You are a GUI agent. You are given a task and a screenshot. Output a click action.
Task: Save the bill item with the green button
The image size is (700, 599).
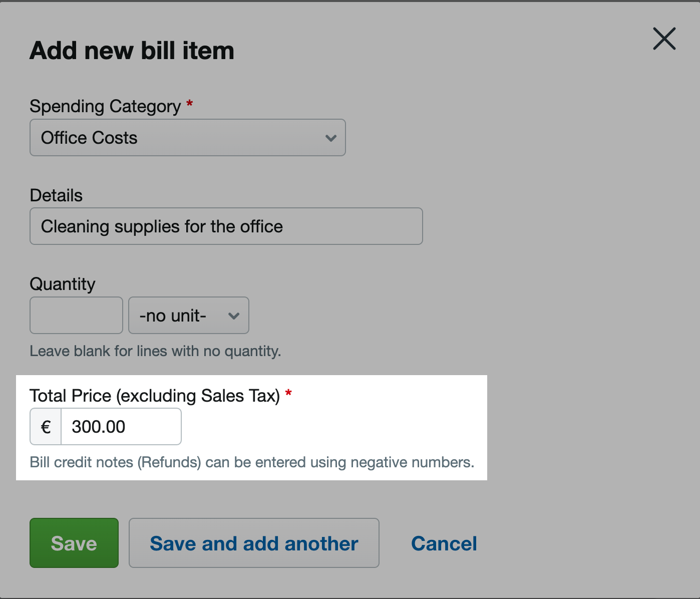pos(74,543)
